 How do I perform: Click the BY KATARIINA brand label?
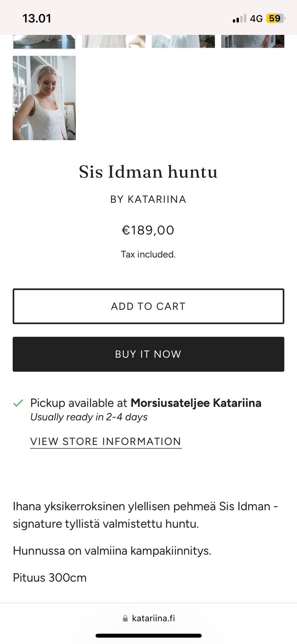point(148,199)
